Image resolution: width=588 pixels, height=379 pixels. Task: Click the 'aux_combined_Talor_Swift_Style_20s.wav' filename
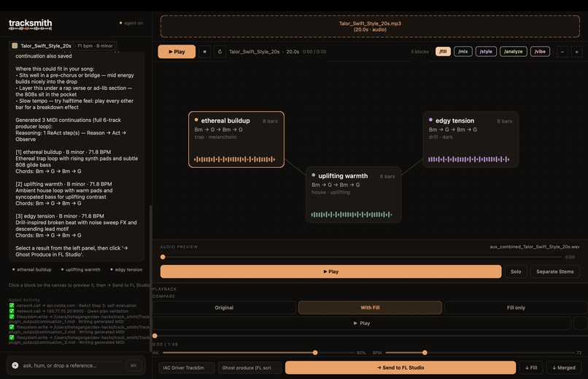pos(534,247)
